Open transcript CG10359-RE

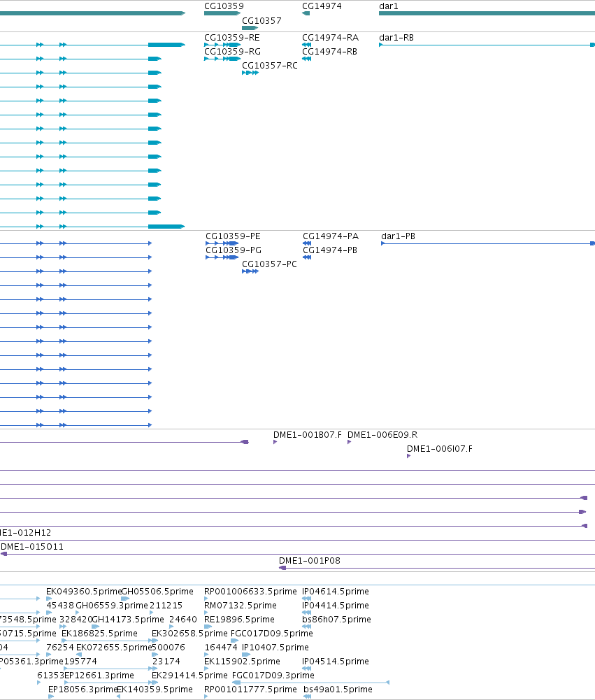tap(232, 38)
